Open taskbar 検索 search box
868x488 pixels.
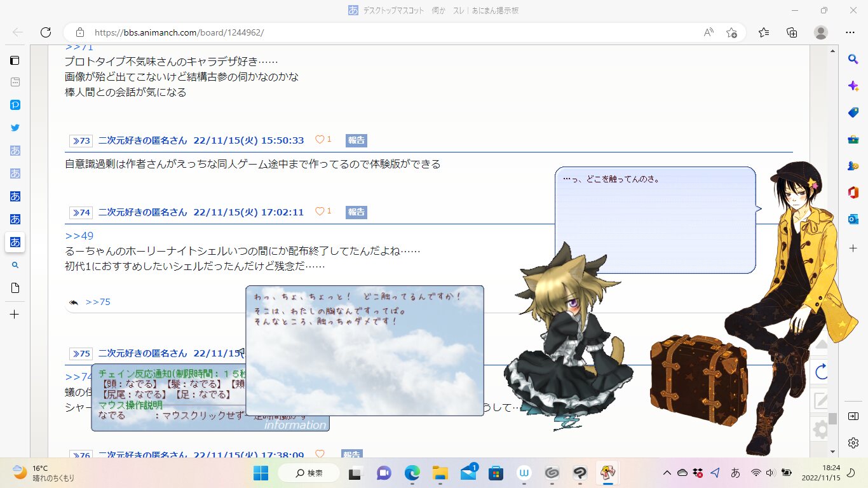tap(310, 473)
